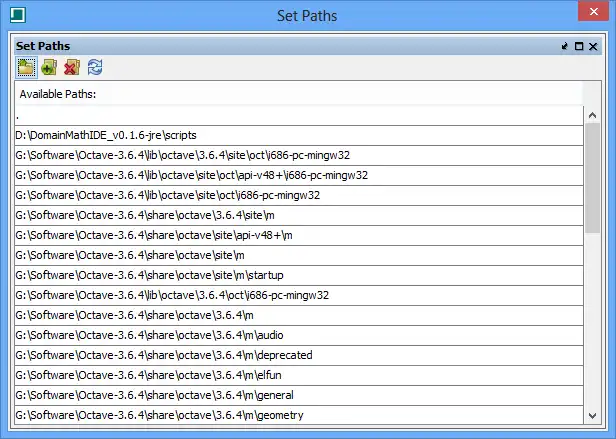
Task: Select the D:\DomainMathIDE_v0.1.6-jre\scripts path
Action: coord(299,136)
